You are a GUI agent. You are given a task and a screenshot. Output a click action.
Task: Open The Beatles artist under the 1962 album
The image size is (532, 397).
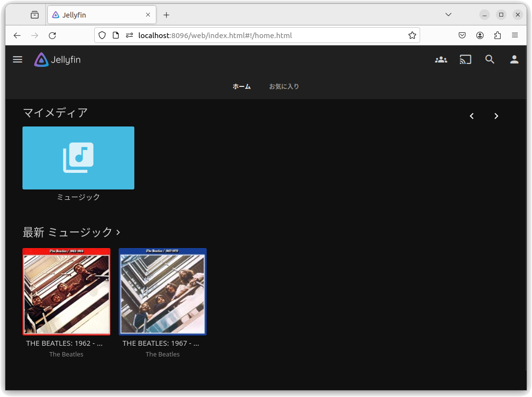66,355
